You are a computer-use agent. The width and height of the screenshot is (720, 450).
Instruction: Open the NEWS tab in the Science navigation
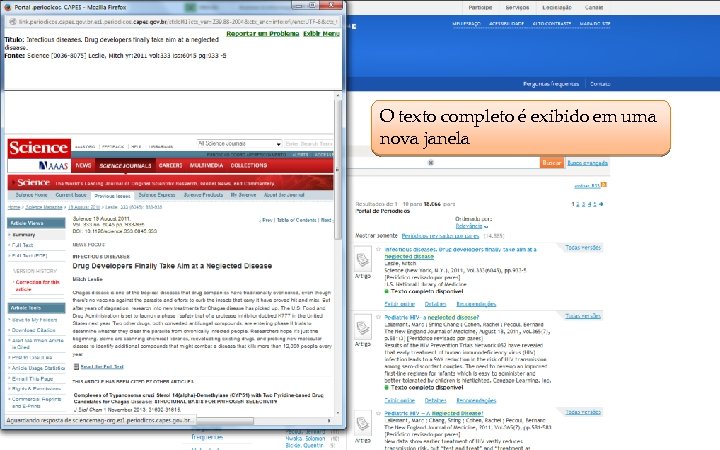point(83,165)
